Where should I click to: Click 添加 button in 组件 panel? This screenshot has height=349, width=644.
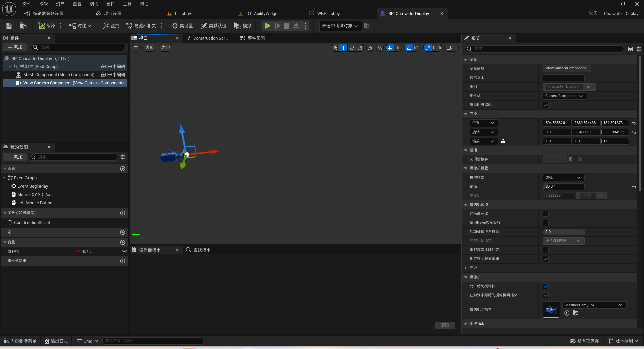pyautogui.click(x=15, y=47)
